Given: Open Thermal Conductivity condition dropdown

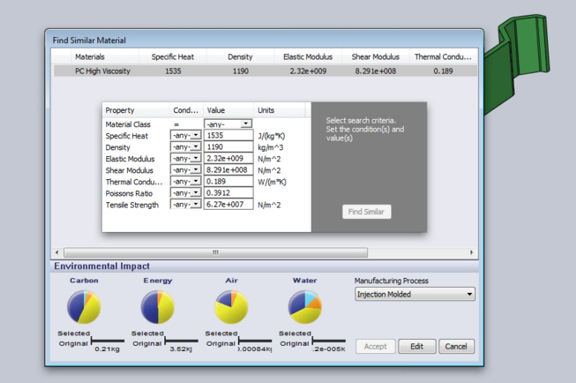Looking at the screenshot, I should coord(186,181).
